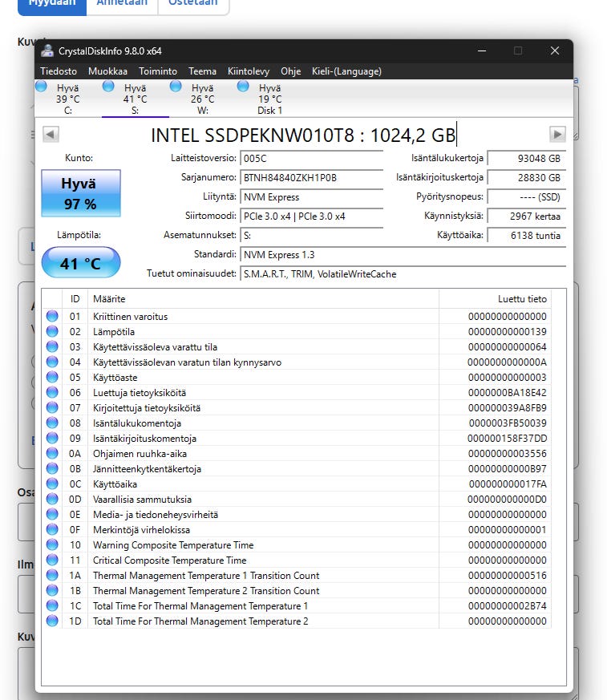
Task: Click status orb of Isäntäkirjoituskomentoja row
Action: tap(52, 438)
